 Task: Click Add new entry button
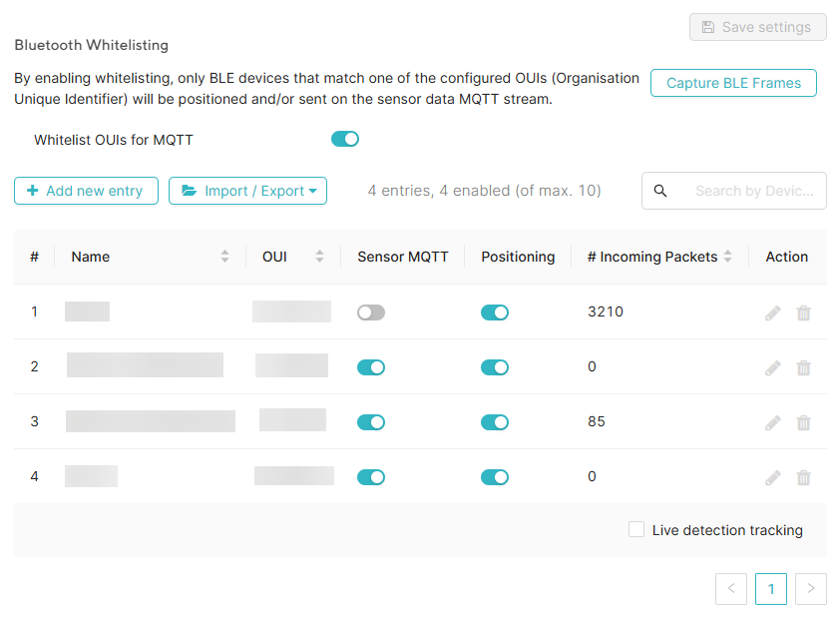(x=86, y=191)
